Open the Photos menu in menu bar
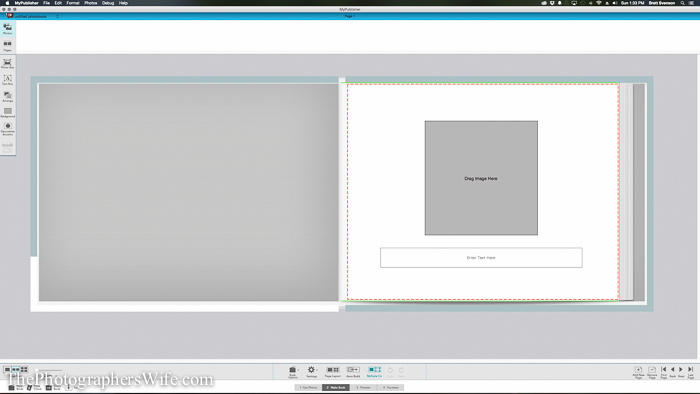This screenshot has height=394, width=700. click(x=91, y=3)
